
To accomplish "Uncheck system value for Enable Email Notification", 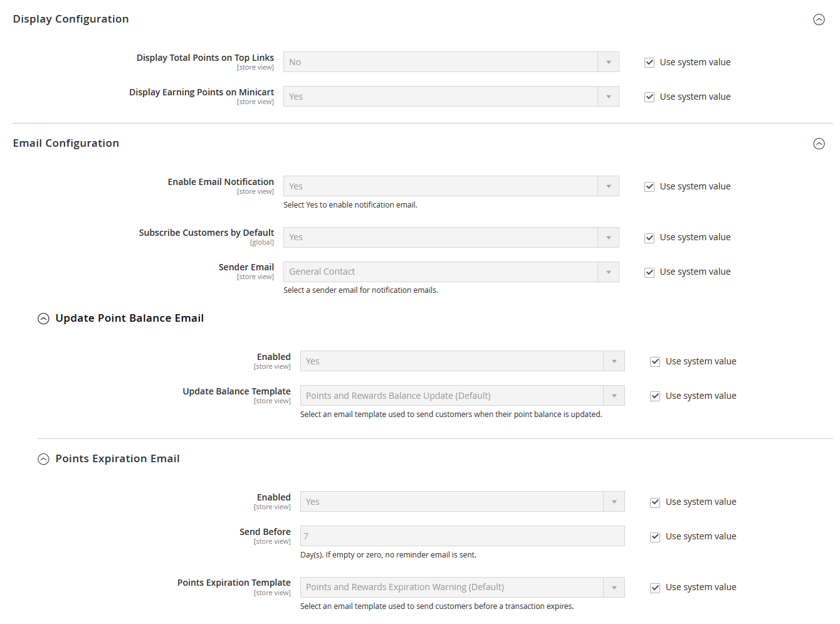I will pos(649,187).
